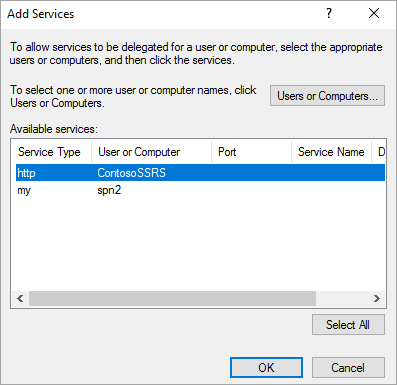Select the spn2 entry

109,190
